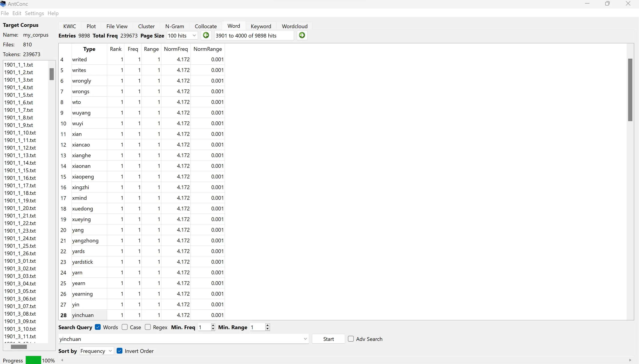Click the AntConc app logo icon

[3, 4]
